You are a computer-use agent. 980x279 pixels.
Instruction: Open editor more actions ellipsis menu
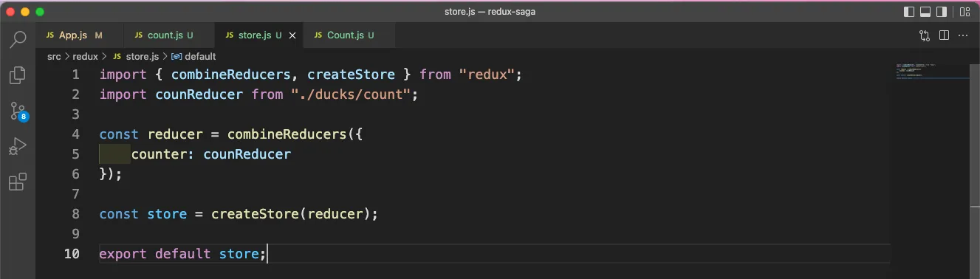pyautogui.click(x=963, y=35)
